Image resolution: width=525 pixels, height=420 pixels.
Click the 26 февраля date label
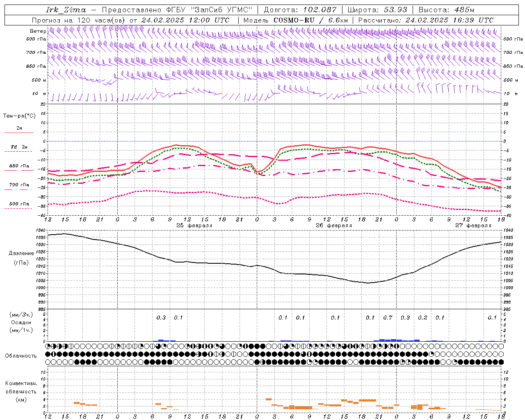tap(334, 226)
